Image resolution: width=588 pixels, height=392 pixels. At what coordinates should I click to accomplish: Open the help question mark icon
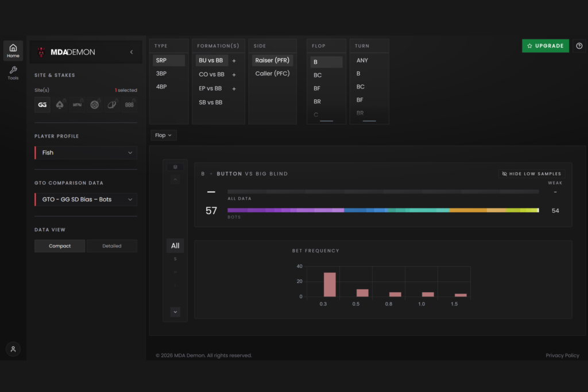click(579, 46)
